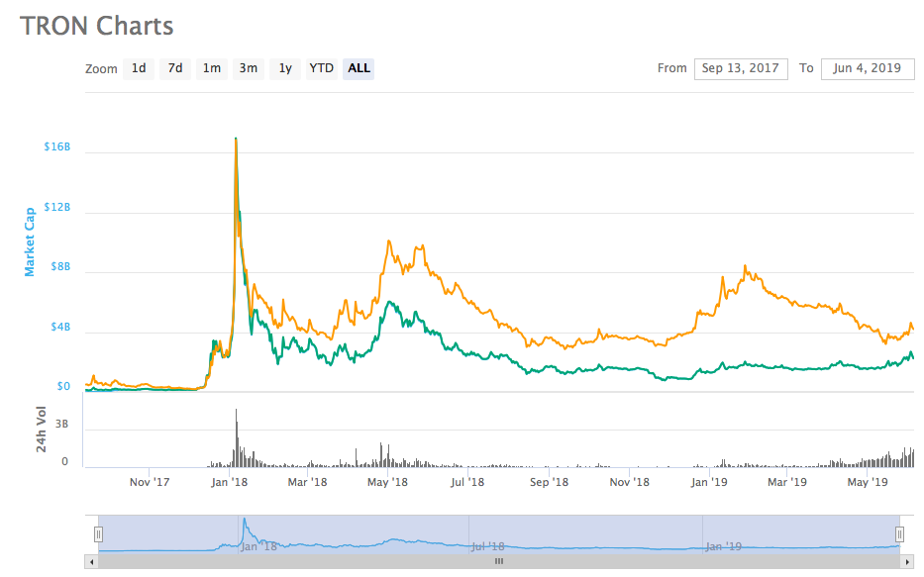Click the right navigator range handle

click(899, 534)
